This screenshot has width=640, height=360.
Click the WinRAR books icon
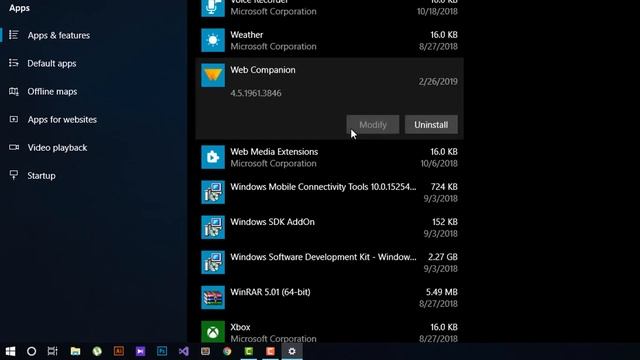(x=213, y=298)
